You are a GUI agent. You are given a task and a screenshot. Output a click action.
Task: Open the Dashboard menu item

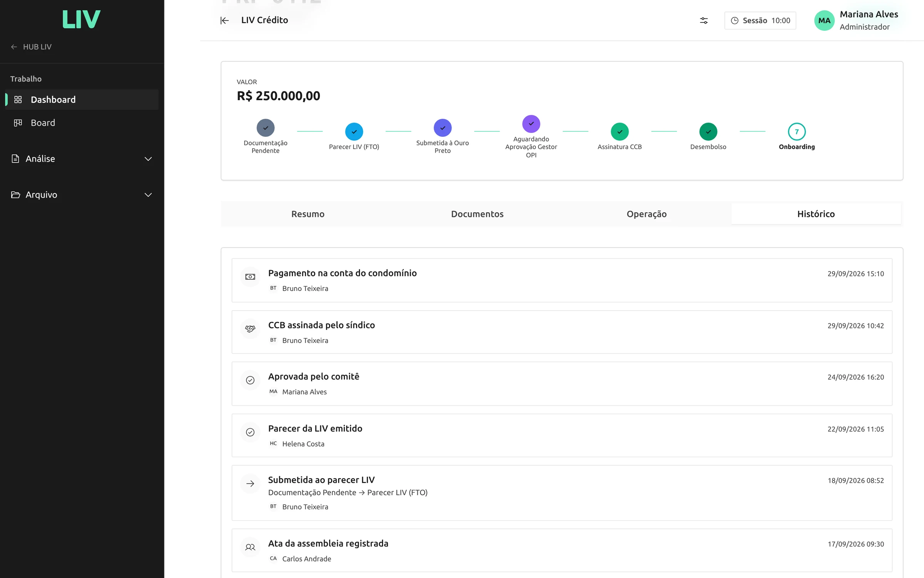(x=82, y=99)
